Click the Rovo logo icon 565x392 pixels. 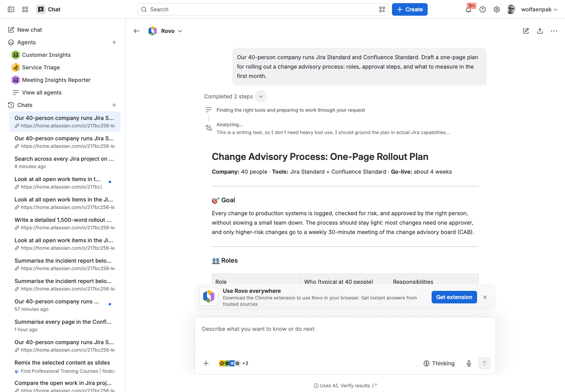tap(153, 31)
